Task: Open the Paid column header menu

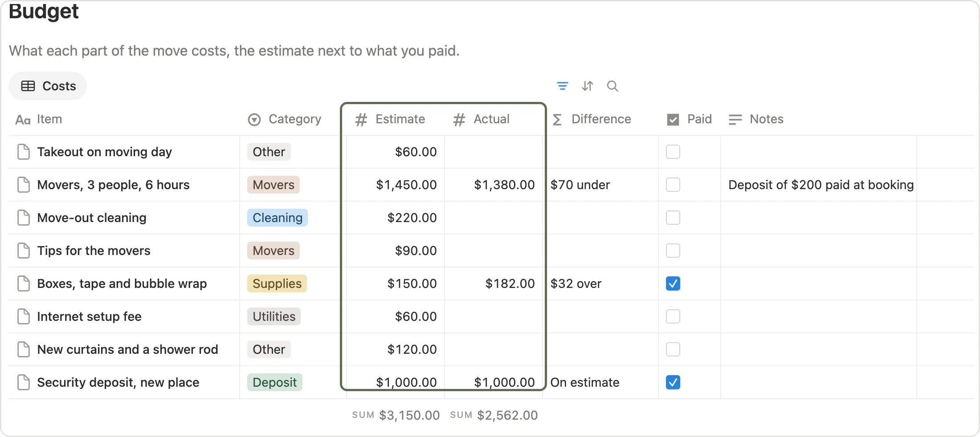Action: pos(690,119)
